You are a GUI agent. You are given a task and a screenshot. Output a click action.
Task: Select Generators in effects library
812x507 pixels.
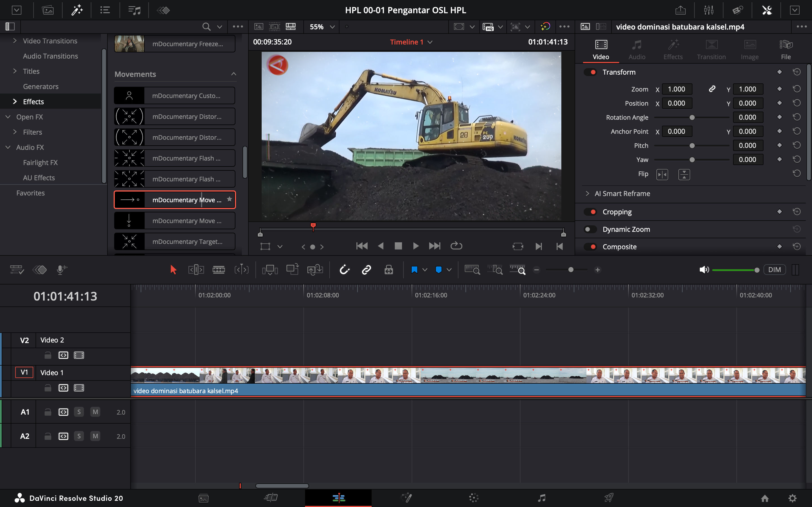41,86
